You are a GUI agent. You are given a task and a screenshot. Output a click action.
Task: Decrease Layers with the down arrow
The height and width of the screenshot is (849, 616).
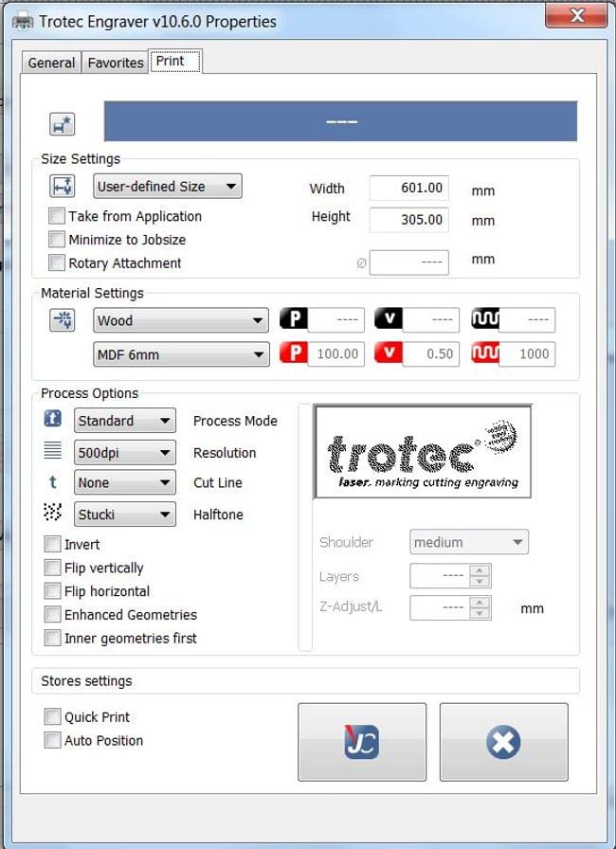pyautogui.click(x=480, y=582)
